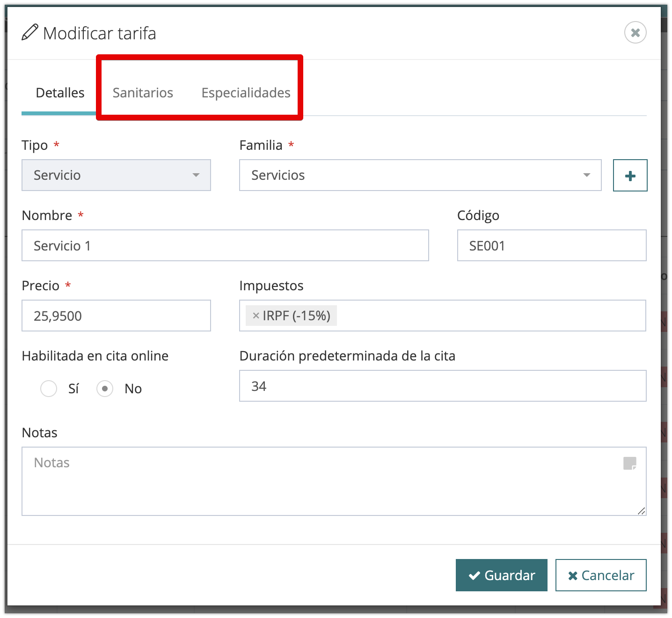
Task: Click the Precio field showing 25,9500
Action: coord(116,316)
